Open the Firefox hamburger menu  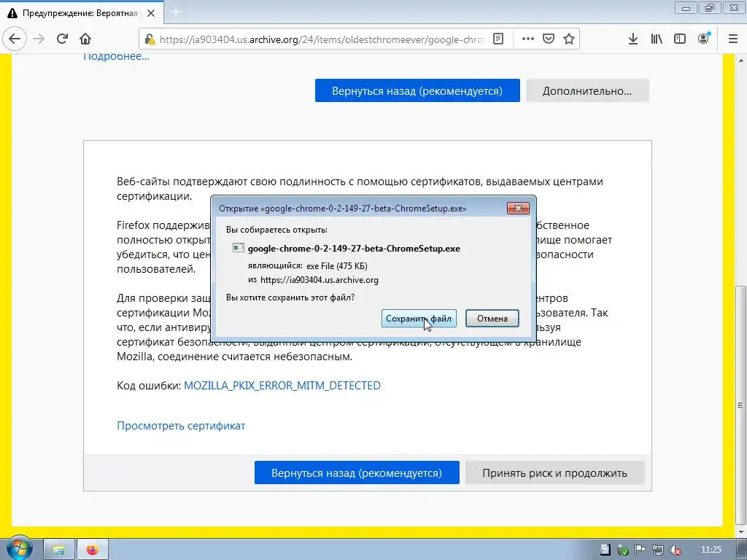pos(733,39)
